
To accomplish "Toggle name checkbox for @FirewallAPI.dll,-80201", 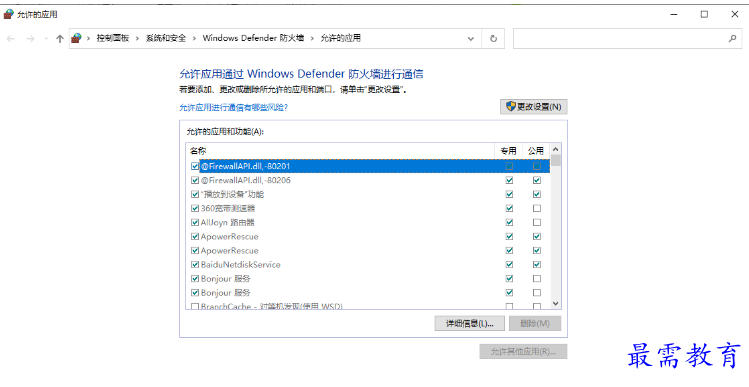I will [195, 166].
